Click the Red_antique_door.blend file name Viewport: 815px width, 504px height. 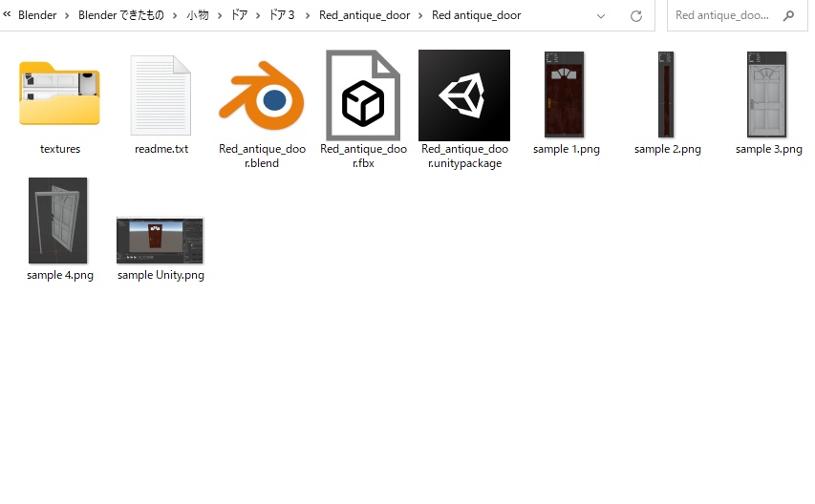(262, 156)
